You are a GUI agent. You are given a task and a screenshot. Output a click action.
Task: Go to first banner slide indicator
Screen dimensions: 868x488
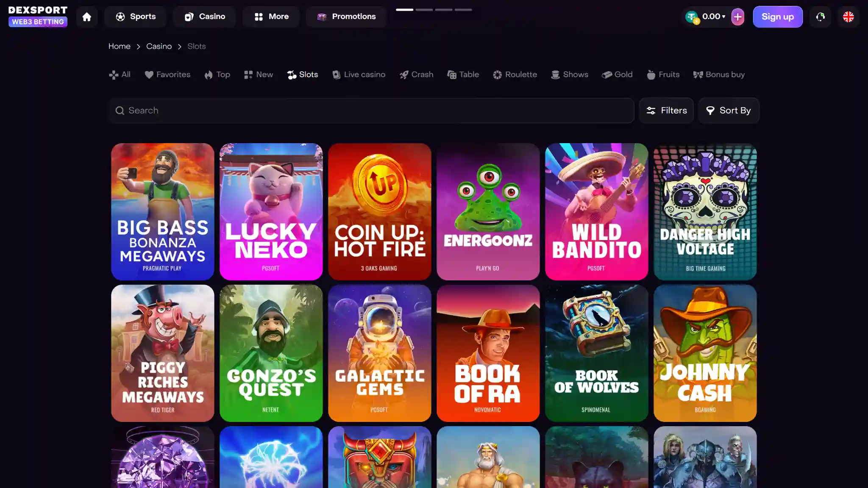(405, 10)
